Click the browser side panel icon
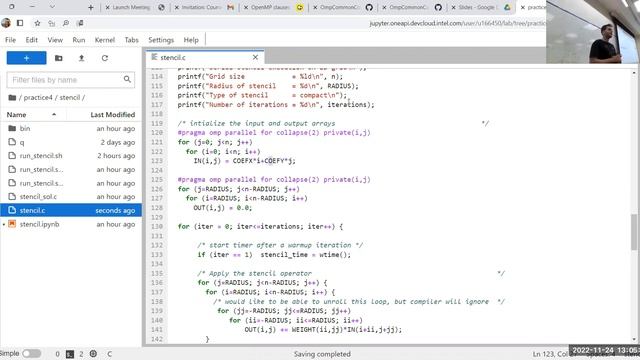This screenshot has width=640, height=360. pyautogui.click(x=20, y=23)
